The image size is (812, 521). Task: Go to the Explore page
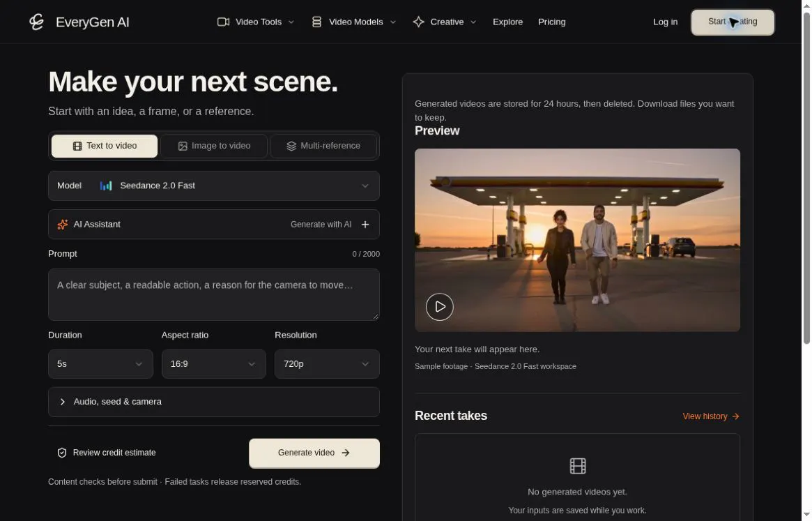[x=507, y=22]
